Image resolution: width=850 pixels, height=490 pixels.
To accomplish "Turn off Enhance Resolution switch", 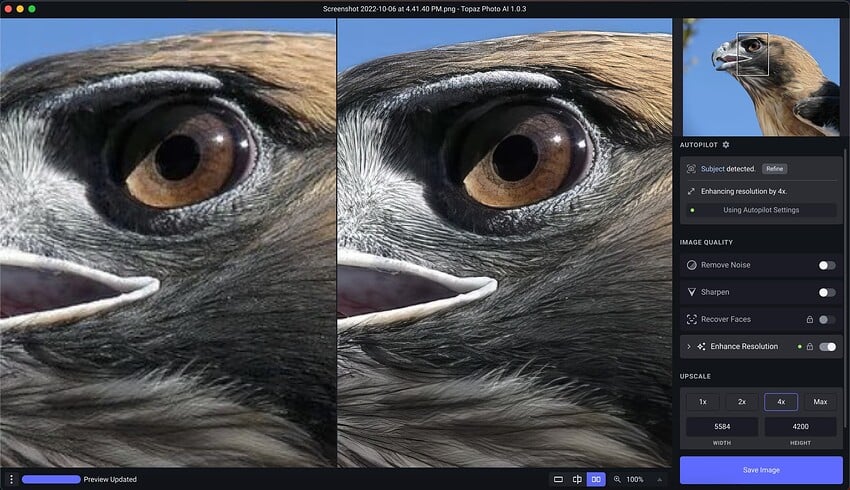I will click(827, 346).
